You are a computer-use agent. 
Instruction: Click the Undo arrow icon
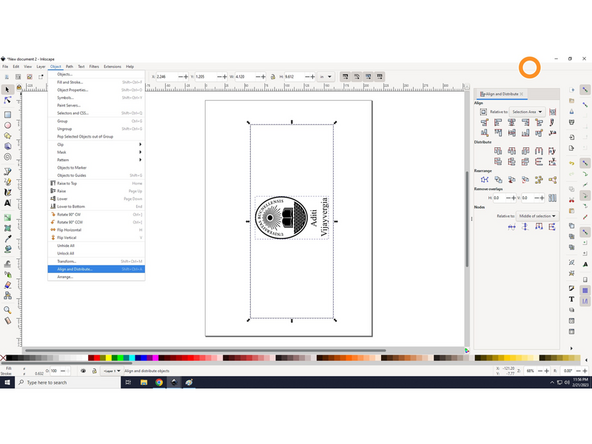pos(572,163)
